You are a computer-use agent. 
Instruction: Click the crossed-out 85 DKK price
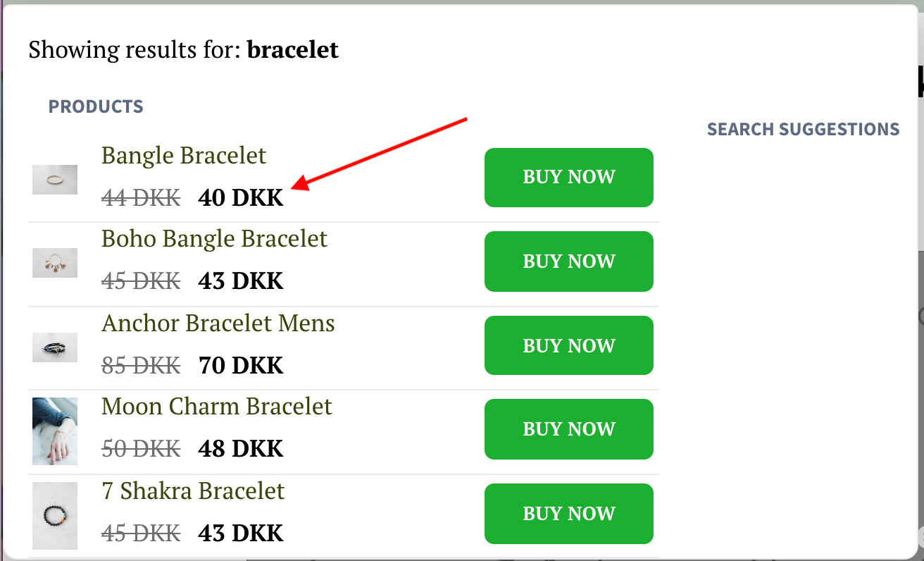pos(141,365)
